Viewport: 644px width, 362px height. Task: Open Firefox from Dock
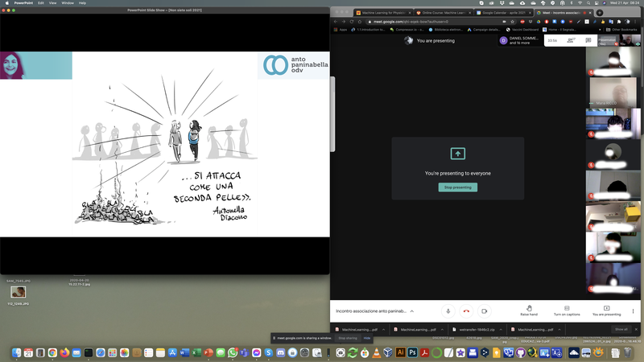(x=64, y=352)
